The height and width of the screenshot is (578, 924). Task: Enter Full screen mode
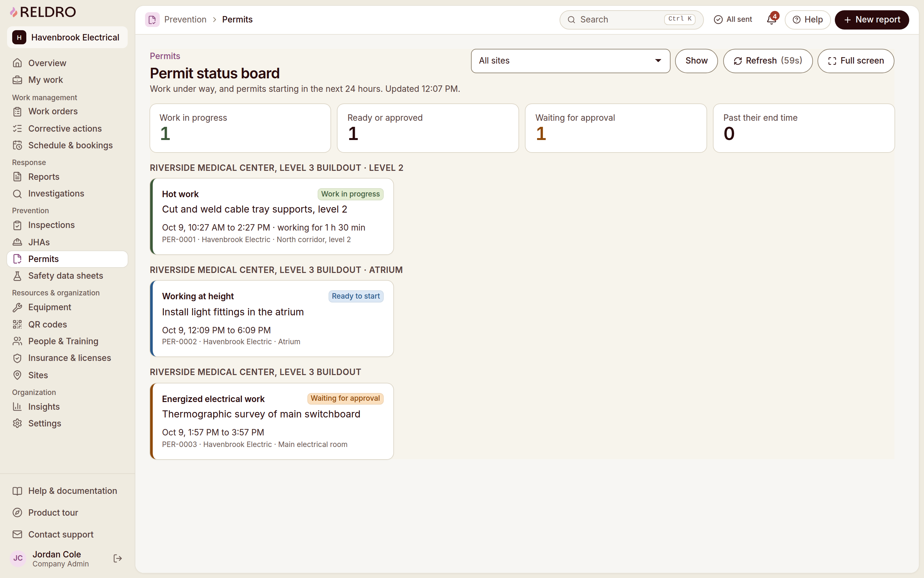(856, 61)
